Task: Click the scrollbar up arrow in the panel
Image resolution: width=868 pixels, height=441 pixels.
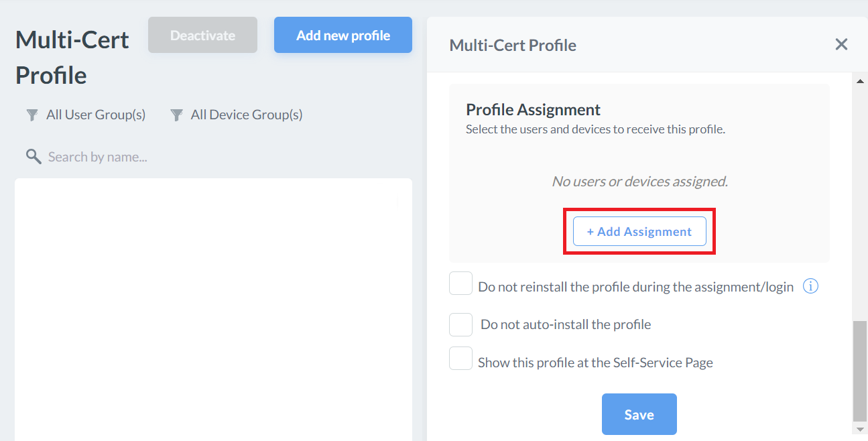Action: pyautogui.click(x=860, y=81)
